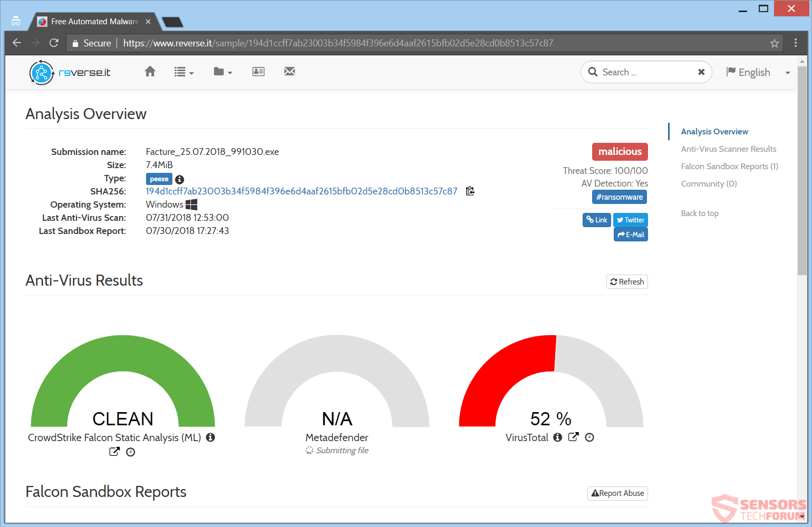Open the envelope contact icon

point(289,71)
